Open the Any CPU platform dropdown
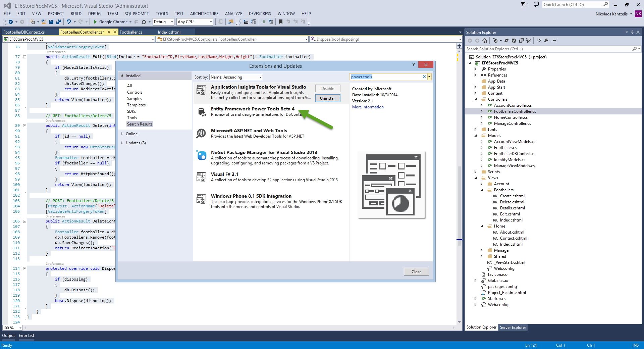The width and height of the screenshot is (644, 349). coord(195,22)
